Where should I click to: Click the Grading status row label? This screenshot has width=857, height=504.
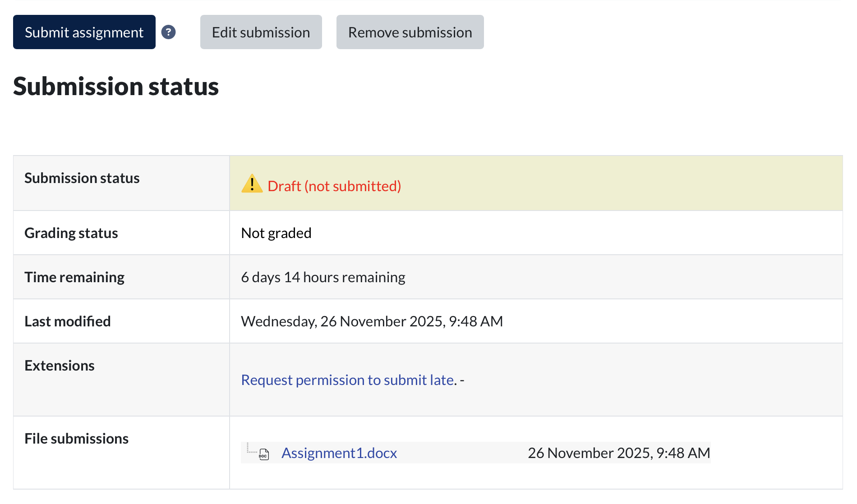pos(71,233)
